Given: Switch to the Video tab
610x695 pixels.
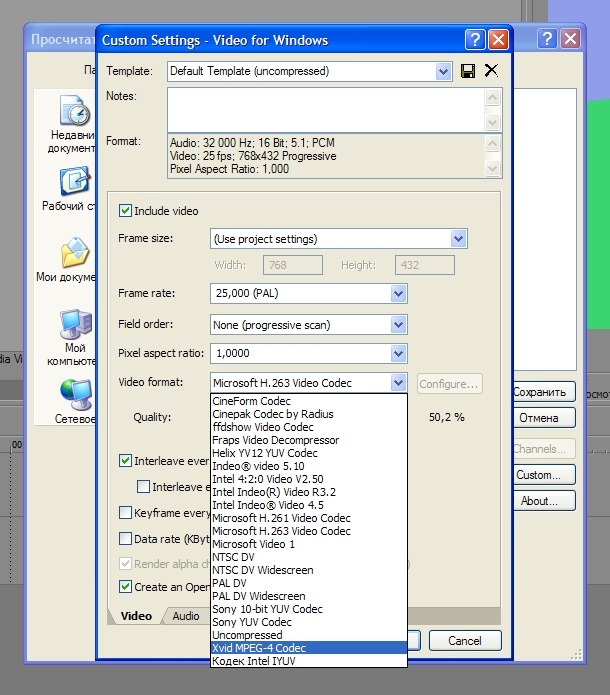Looking at the screenshot, I should 136,616.
